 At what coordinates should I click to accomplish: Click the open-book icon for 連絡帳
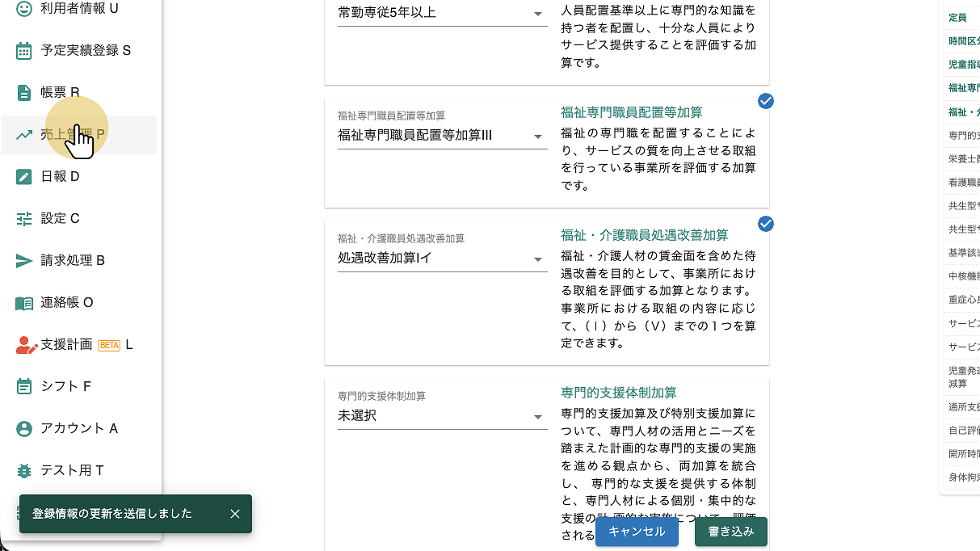tap(24, 303)
